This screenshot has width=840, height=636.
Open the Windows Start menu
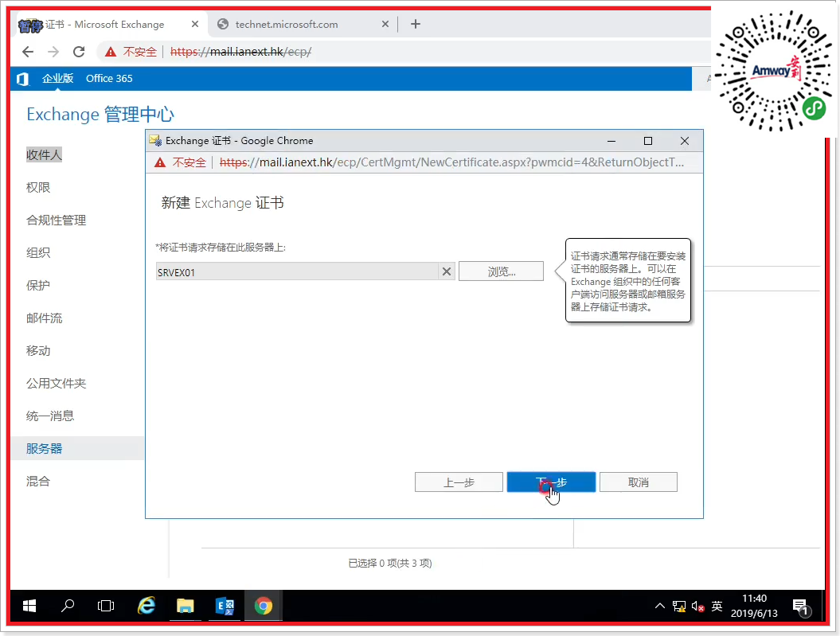29,606
